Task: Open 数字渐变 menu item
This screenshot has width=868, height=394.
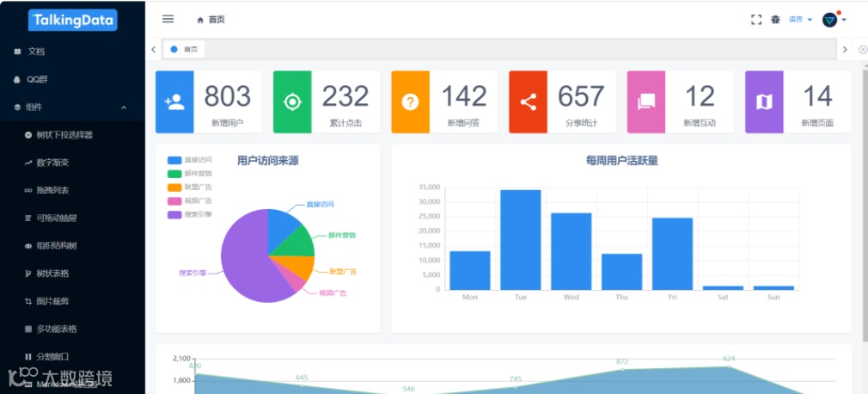Action: [x=72, y=163]
